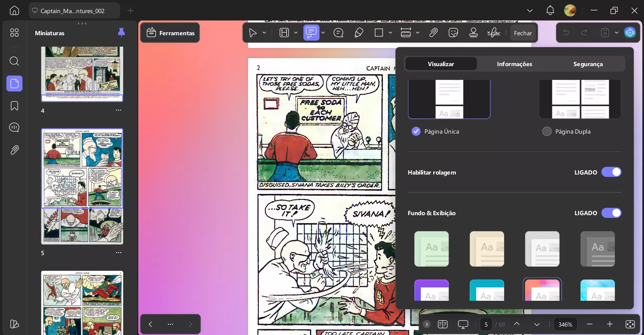Open the comments panel in sidebar
Screen dimensions: 644x335
pos(14,128)
